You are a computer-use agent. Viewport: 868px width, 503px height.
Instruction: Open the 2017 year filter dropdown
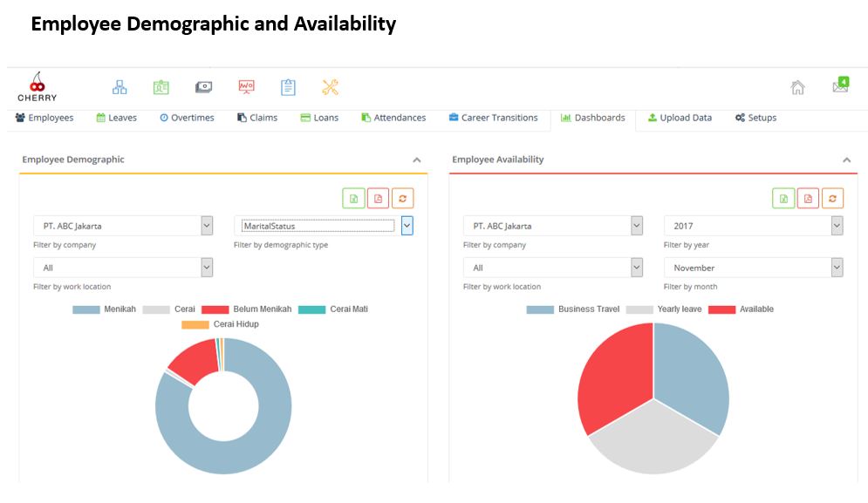(x=837, y=226)
